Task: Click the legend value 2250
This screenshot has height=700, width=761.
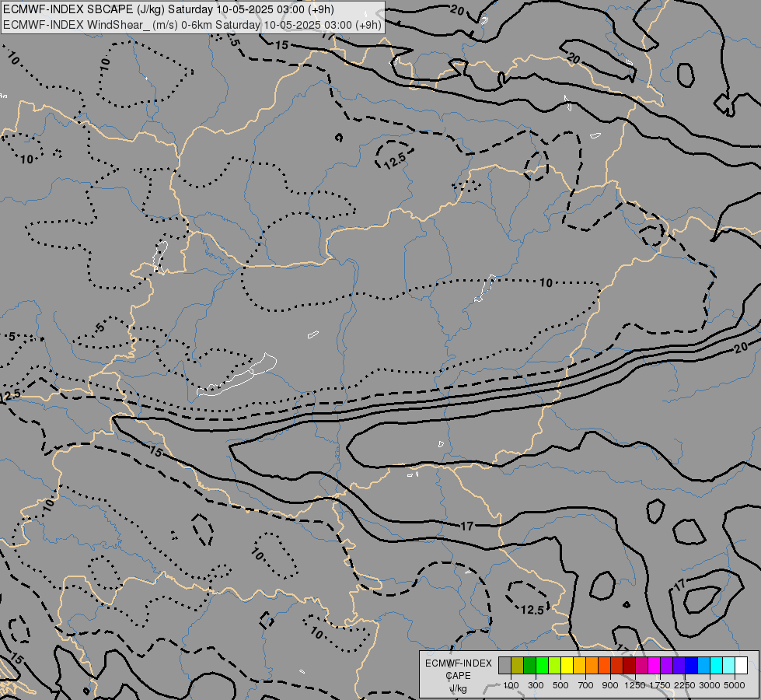Action: coord(686,685)
